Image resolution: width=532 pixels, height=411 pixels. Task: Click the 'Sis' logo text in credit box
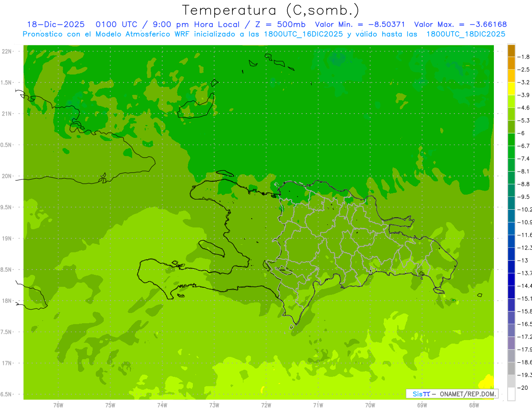tap(417, 394)
